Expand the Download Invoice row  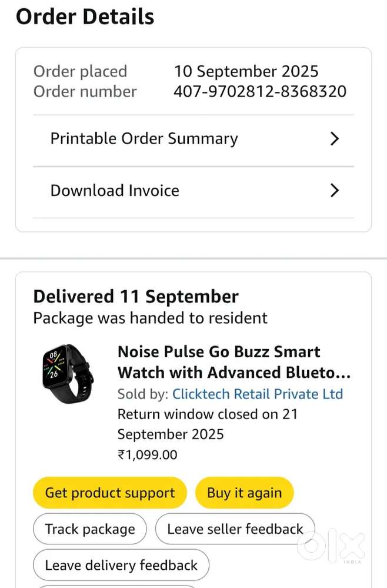115,190
